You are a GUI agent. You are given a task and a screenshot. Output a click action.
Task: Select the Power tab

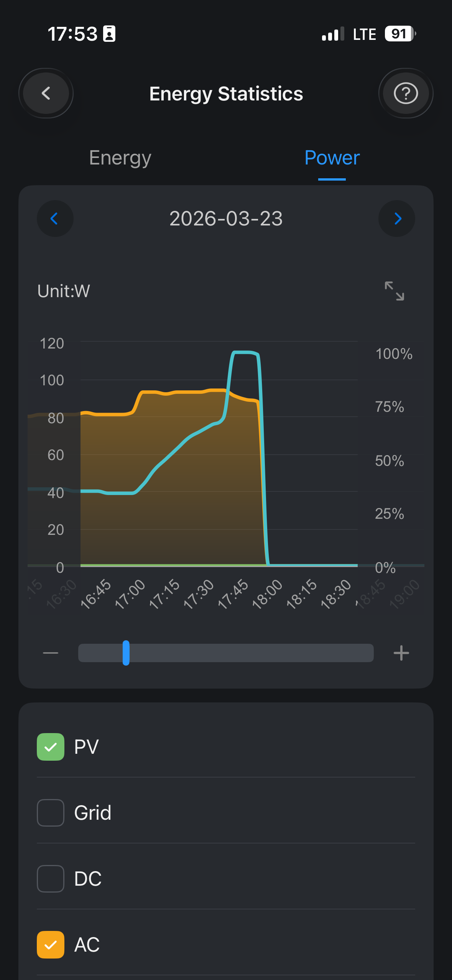[332, 158]
